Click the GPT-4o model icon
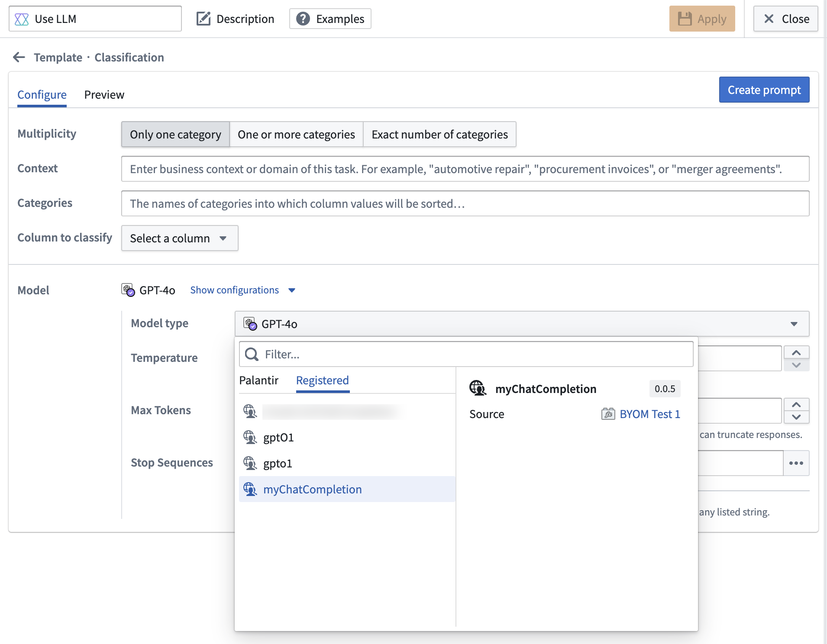827x644 pixels. pyautogui.click(x=127, y=290)
